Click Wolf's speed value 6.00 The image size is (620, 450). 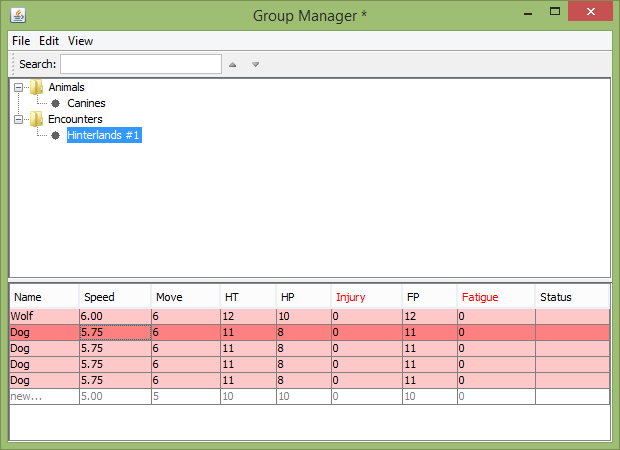[x=115, y=316]
